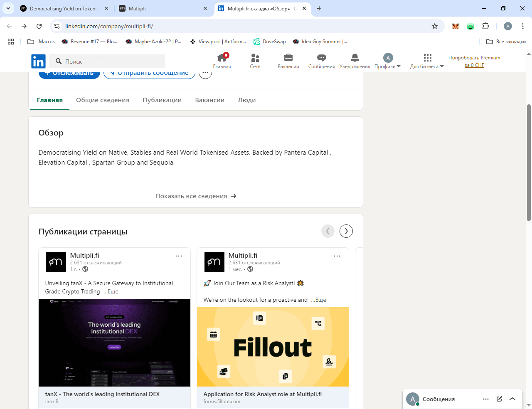This screenshot has width=532, height=409.
Task: Open Application for Risk Analyst role link
Action: (x=263, y=394)
